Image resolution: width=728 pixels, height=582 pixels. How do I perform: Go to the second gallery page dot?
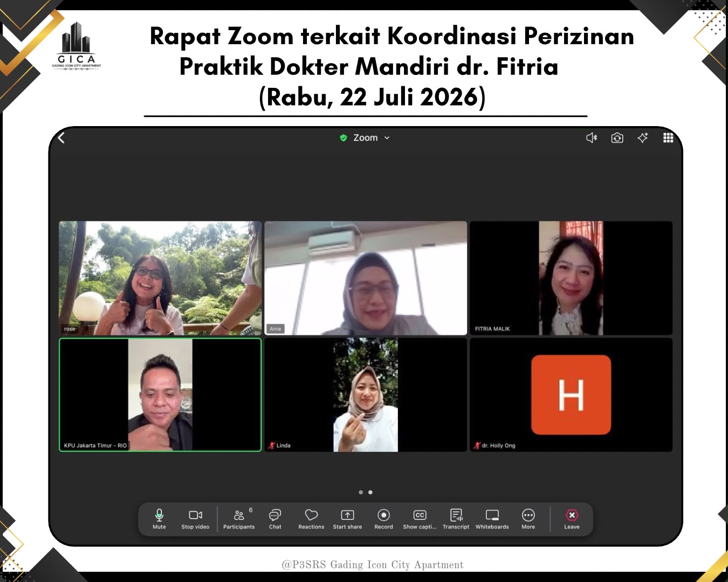tap(370, 492)
